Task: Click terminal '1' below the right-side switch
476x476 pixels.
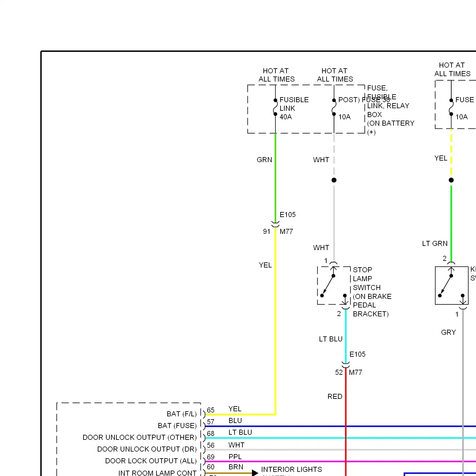Action: 457,314
